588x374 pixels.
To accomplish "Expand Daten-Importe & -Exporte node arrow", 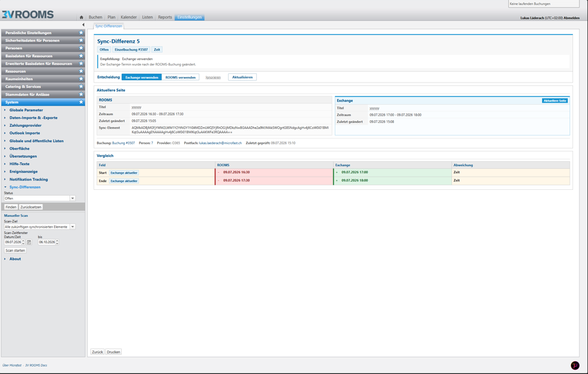I will pos(5,118).
